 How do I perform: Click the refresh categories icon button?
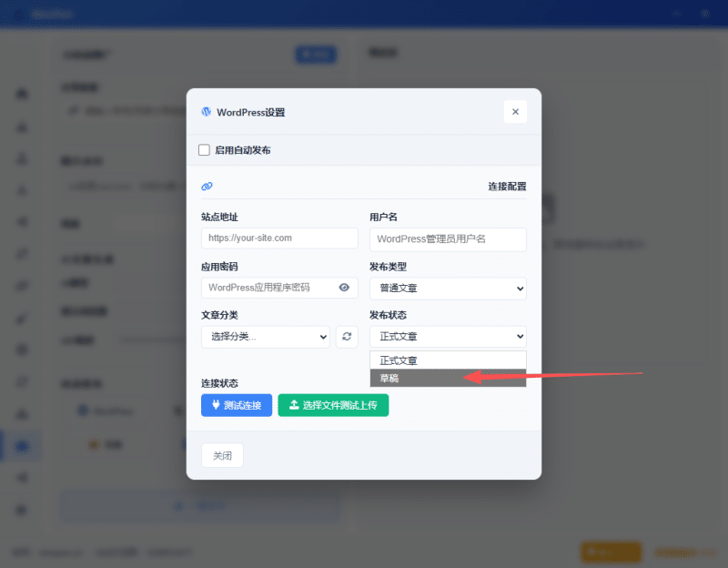(x=347, y=337)
